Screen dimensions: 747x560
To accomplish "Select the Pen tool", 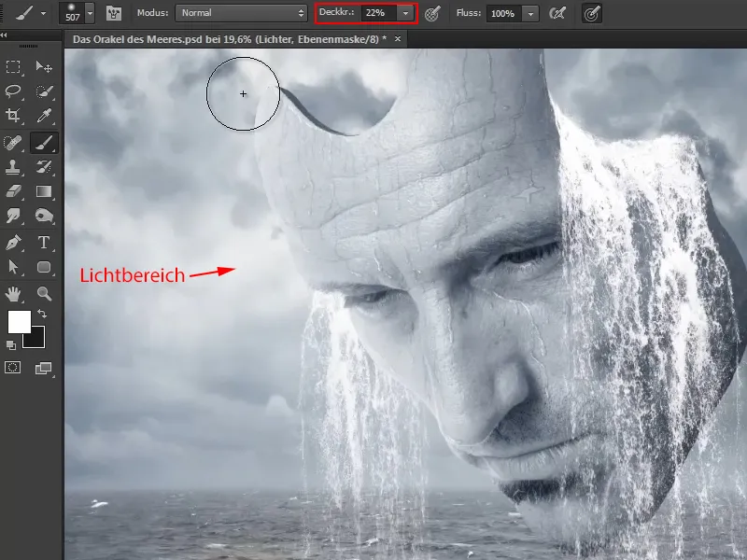I will tap(13, 243).
